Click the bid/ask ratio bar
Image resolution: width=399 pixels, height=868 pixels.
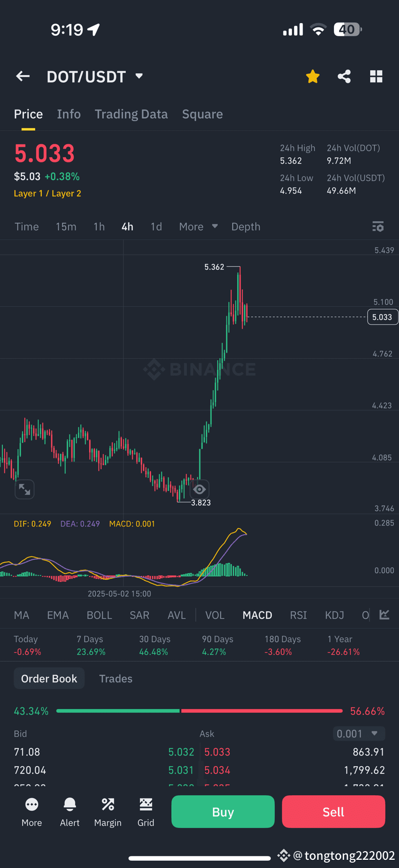click(199, 711)
